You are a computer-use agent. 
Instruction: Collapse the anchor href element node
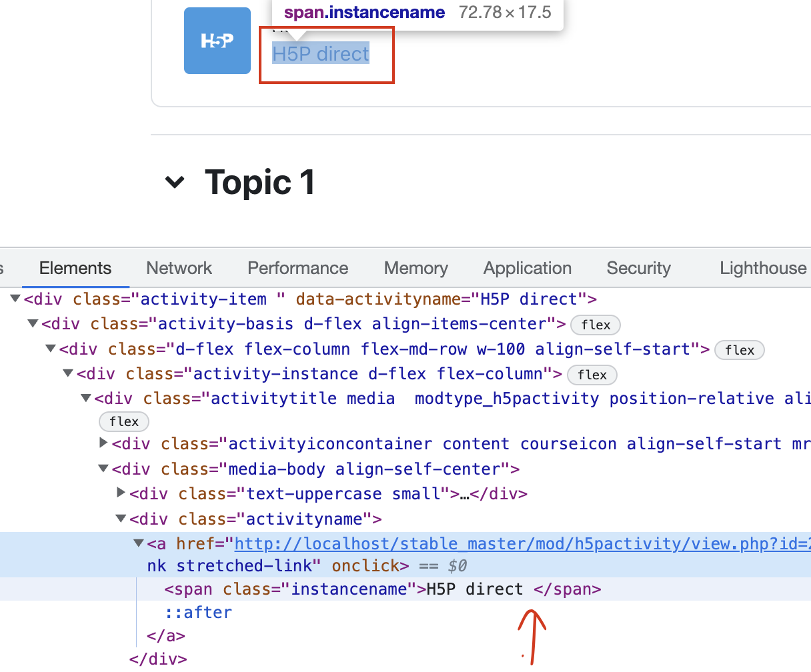[x=139, y=543]
